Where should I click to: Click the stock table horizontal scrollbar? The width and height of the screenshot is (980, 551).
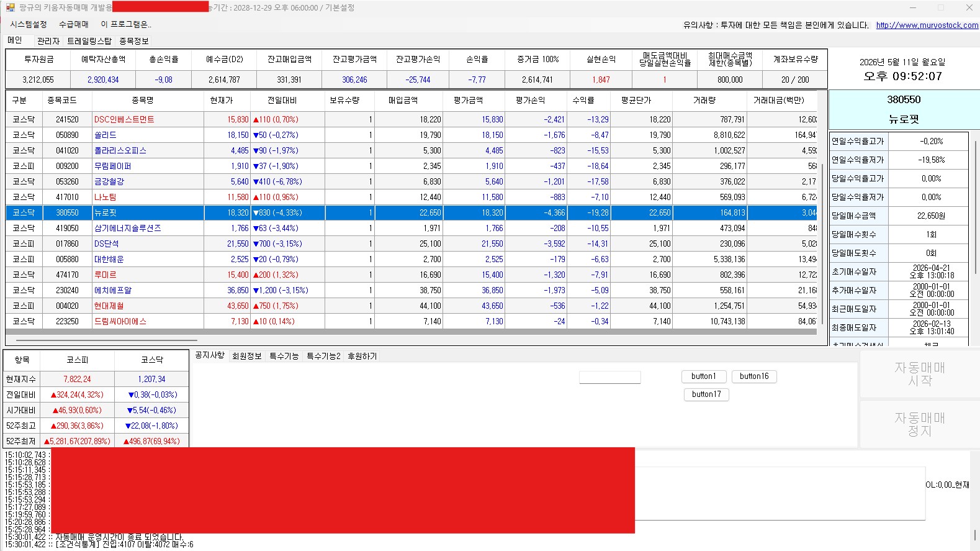tap(107, 340)
